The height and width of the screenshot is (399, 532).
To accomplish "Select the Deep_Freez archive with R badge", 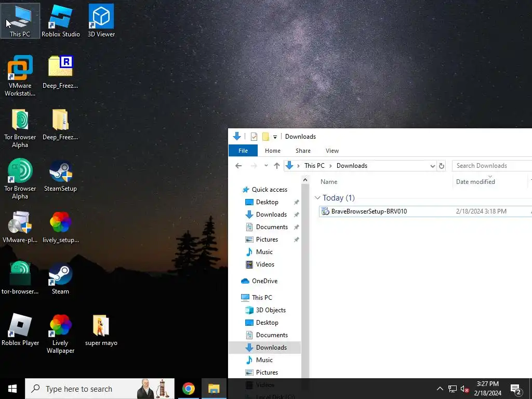I will point(60,72).
